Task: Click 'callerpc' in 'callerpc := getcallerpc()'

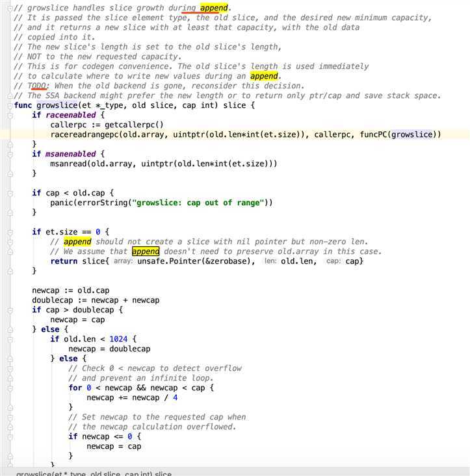Action: (68, 125)
